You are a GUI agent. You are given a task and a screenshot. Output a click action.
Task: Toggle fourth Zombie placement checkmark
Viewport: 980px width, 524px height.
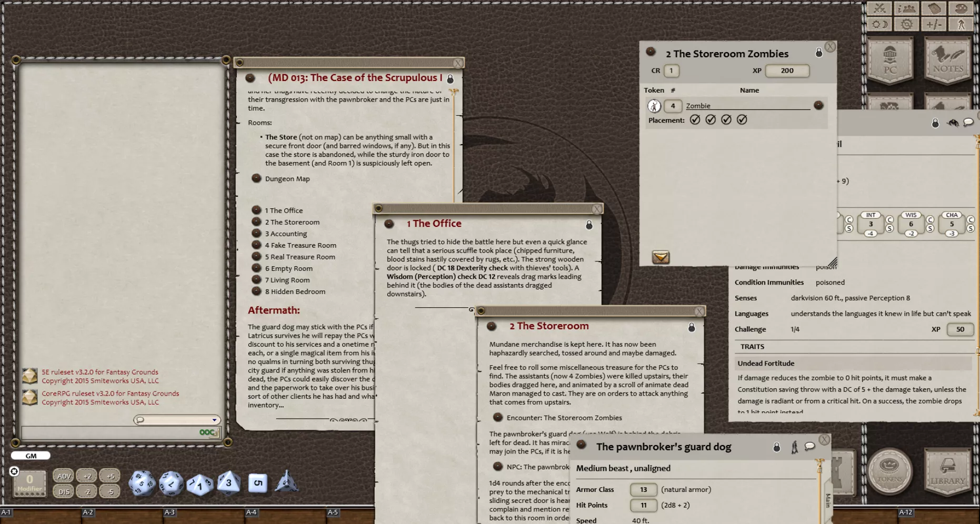[742, 120]
